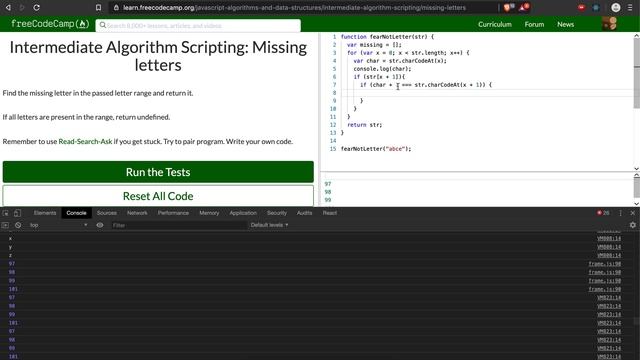Click the output pane scroll up arrow

point(636,175)
